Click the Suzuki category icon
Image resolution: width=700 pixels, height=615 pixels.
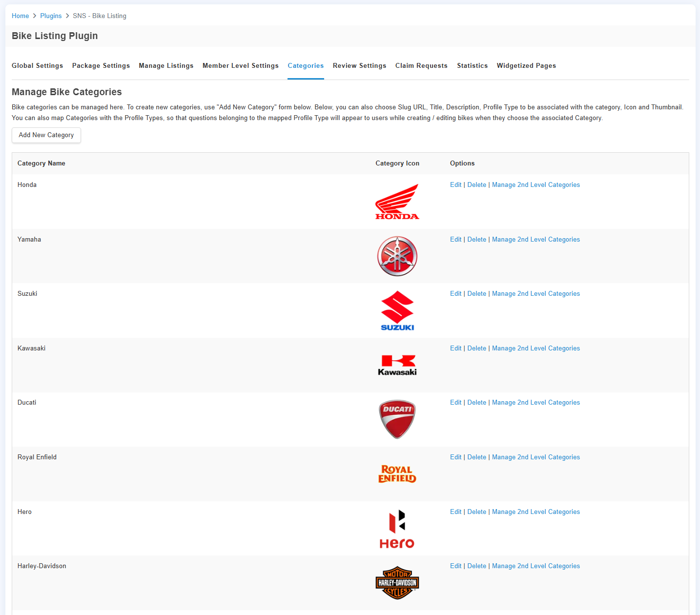tap(397, 311)
